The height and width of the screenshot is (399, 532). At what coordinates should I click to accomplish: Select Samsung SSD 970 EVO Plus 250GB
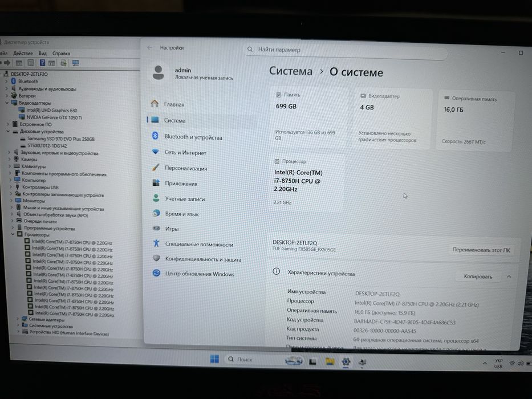tap(61, 139)
